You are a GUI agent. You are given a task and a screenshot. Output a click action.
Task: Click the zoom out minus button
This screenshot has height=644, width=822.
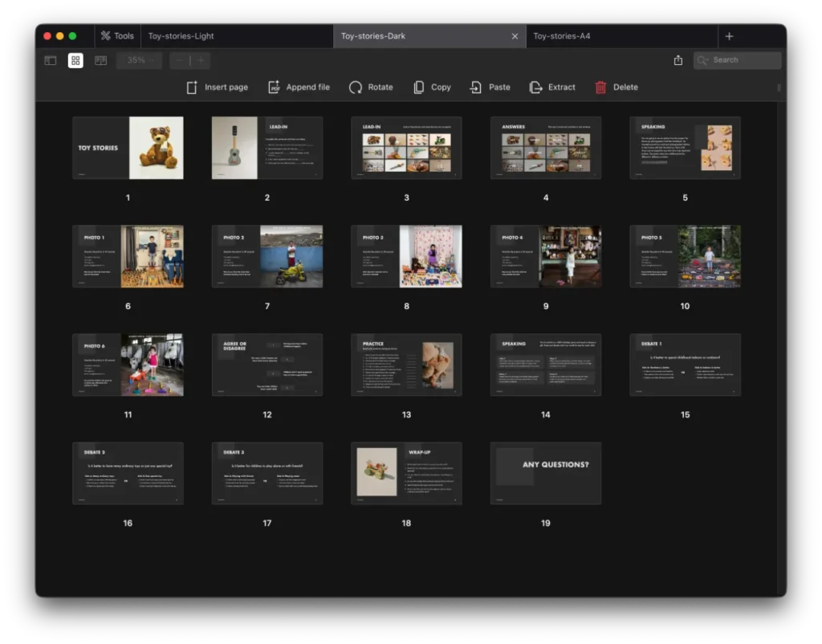(180, 60)
